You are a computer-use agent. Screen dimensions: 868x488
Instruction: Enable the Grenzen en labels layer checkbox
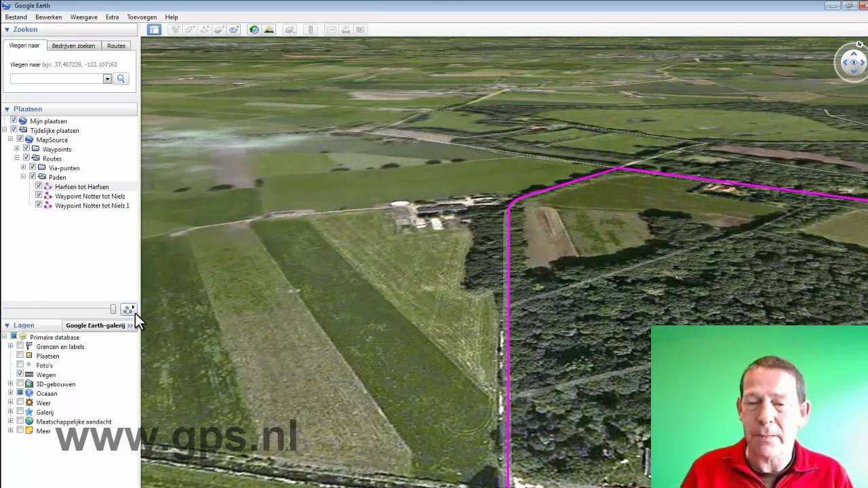pyautogui.click(x=20, y=346)
